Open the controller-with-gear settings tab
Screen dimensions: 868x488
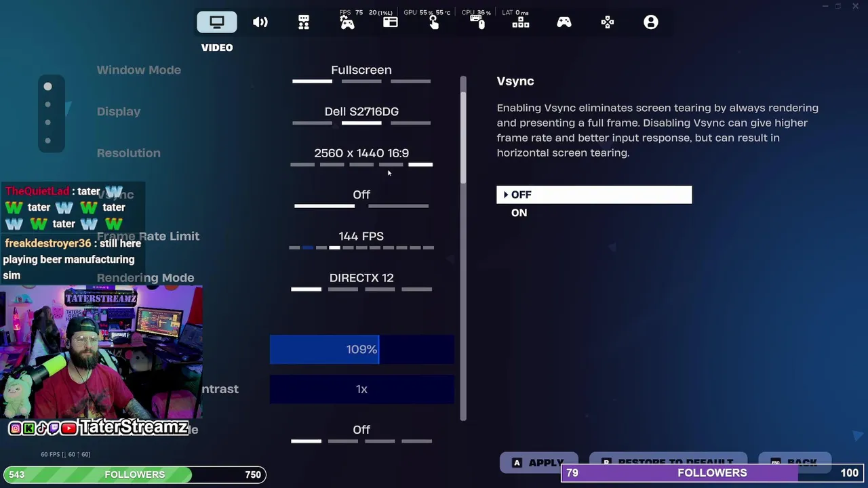(x=347, y=23)
